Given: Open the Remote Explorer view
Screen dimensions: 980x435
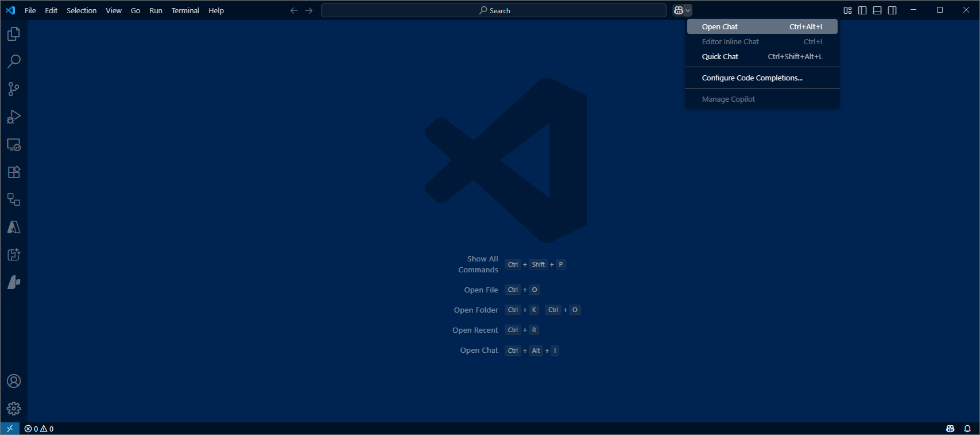Looking at the screenshot, I should [x=14, y=145].
